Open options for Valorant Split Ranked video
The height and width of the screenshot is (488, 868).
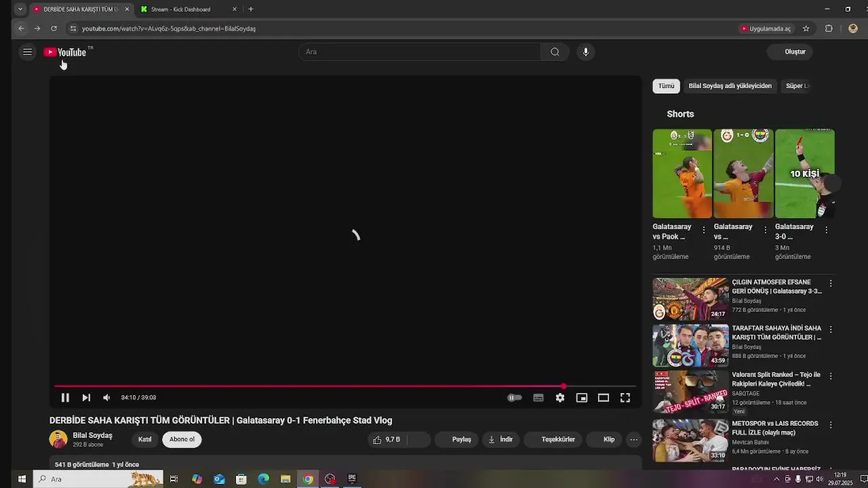pyautogui.click(x=831, y=375)
